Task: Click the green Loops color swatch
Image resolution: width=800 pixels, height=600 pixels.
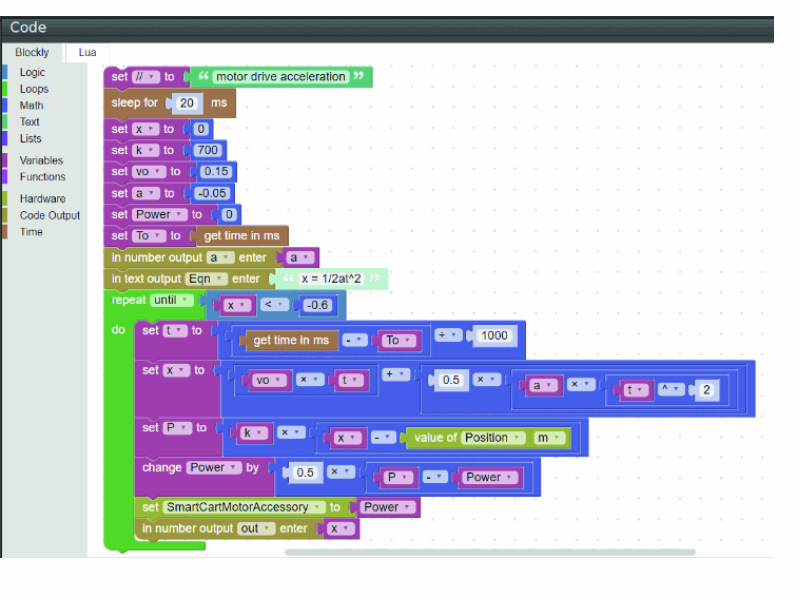Action: tap(5, 89)
